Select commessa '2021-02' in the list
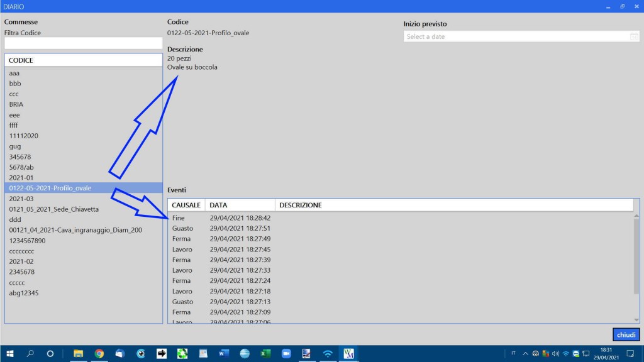The image size is (644, 362). (x=84, y=261)
